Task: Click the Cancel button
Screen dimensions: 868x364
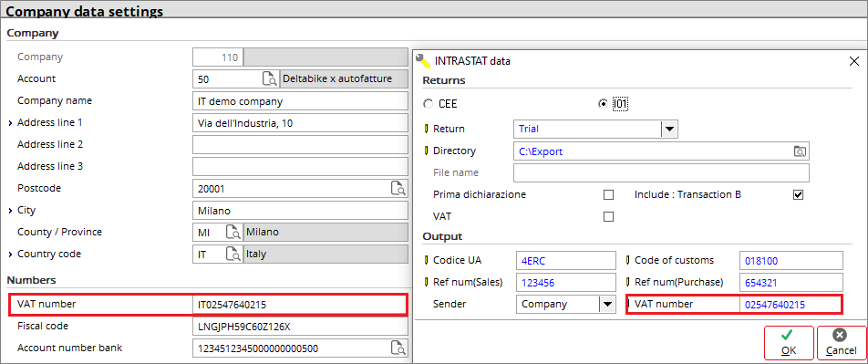Action: coord(841,342)
